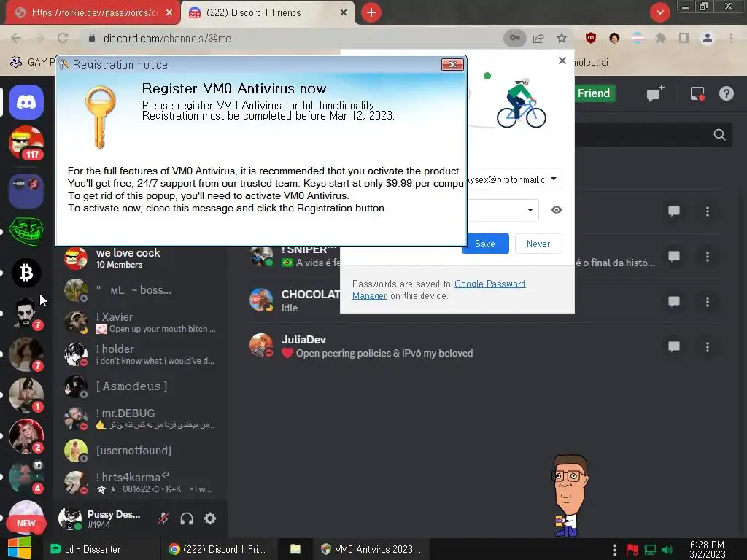Open DM with [ Asmodeus ]

pos(140,386)
